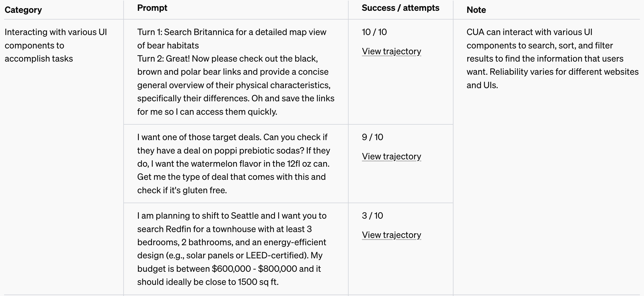The width and height of the screenshot is (644, 296).
Task: Click the 10 / 10 success score
Action: [374, 32]
